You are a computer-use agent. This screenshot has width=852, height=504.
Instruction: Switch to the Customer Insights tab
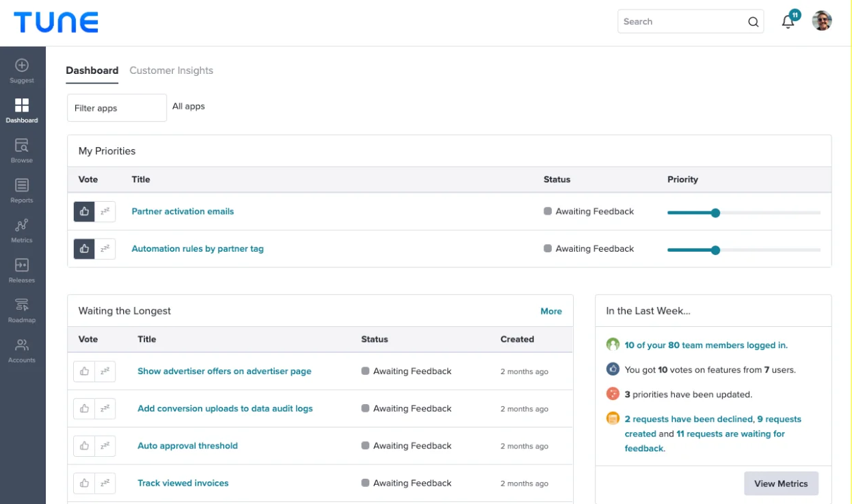[171, 70]
